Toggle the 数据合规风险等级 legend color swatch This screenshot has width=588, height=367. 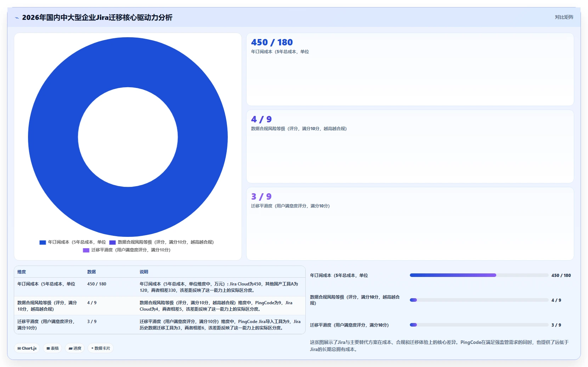(x=112, y=243)
